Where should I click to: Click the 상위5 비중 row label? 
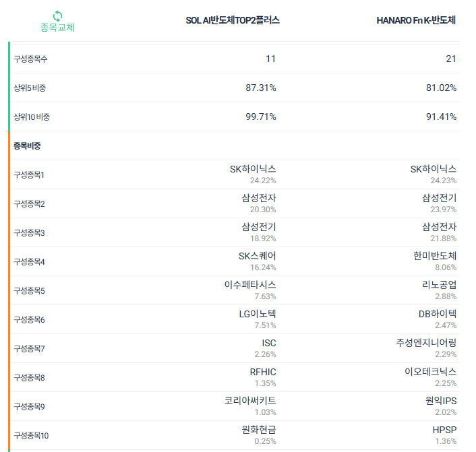30,88
